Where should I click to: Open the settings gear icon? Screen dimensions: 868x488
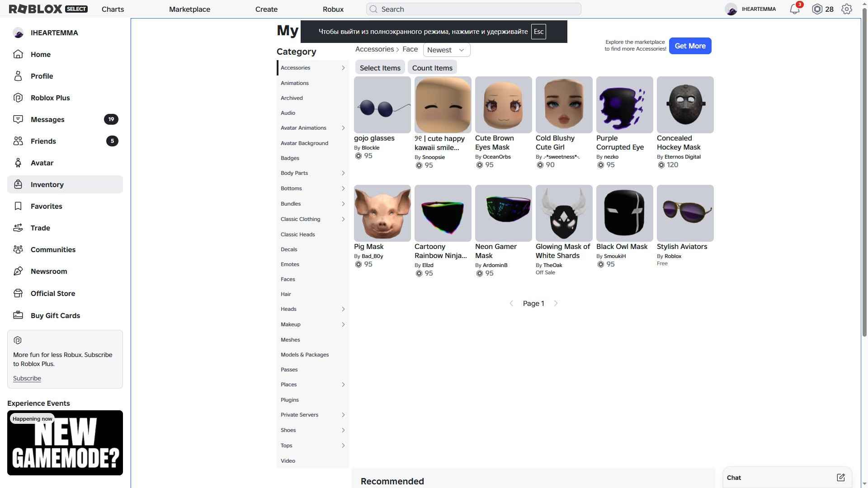pos(847,9)
